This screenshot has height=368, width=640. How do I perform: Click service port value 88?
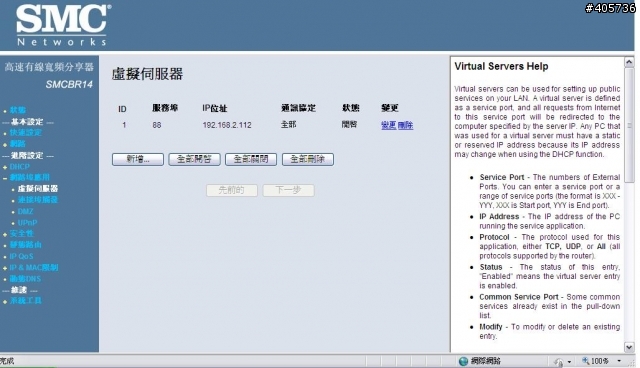coord(157,125)
